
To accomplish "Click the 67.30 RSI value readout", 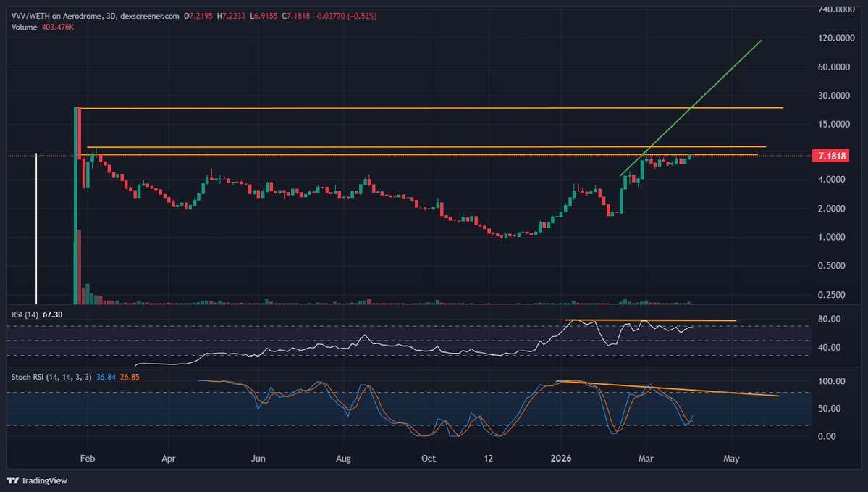I will pyautogui.click(x=49, y=314).
